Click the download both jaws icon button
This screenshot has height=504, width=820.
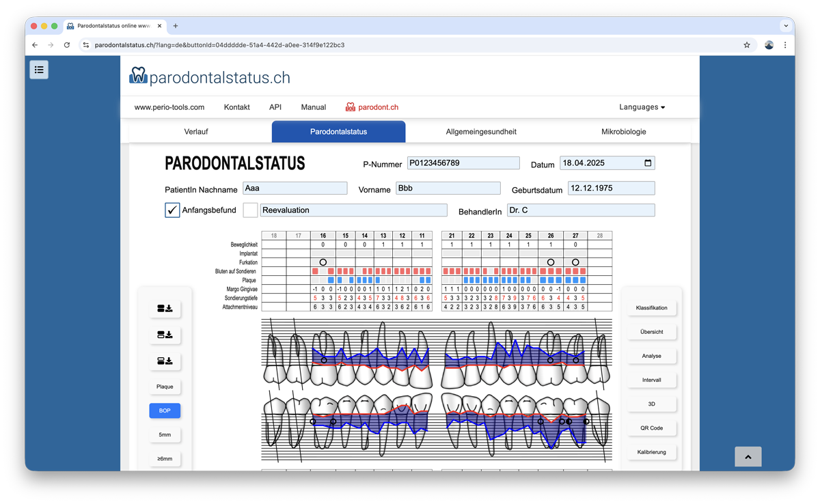point(165,309)
